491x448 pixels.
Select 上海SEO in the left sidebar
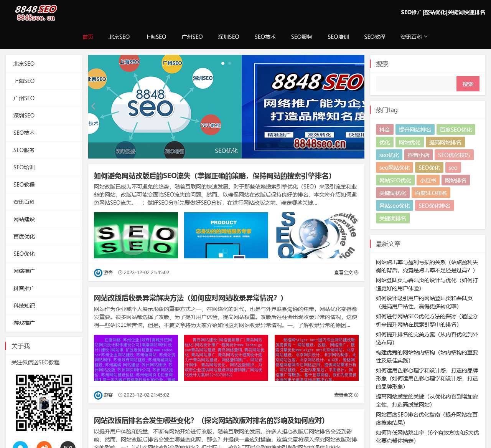tap(44, 81)
